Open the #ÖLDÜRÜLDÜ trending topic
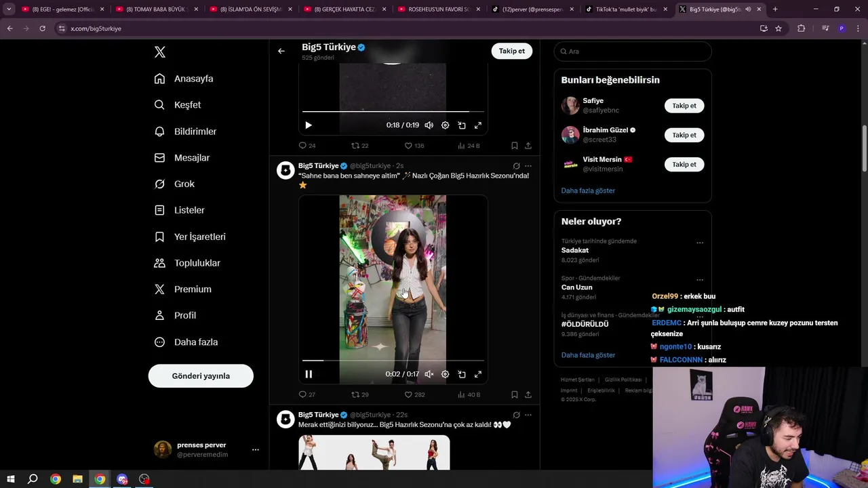Viewport: 868px width, 488px height. [x=585, y=324]
